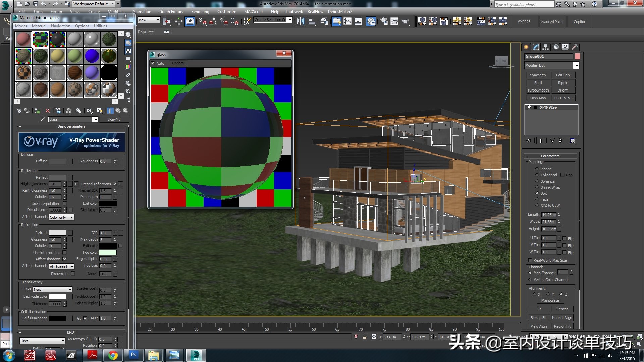Toggle the Fresnel reflections checkbox
Image resolution: width=644 pixels, height=362 pixels.
[115, 184]
